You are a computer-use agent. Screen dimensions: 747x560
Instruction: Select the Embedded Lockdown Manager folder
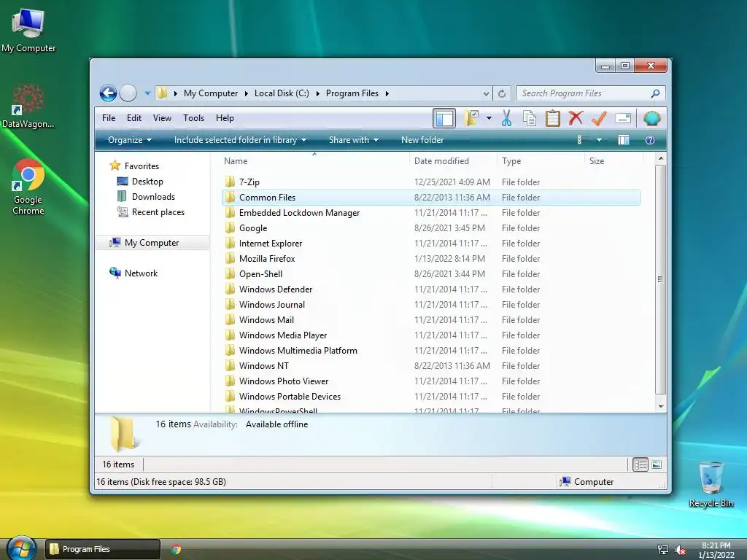tap(299, 213)
